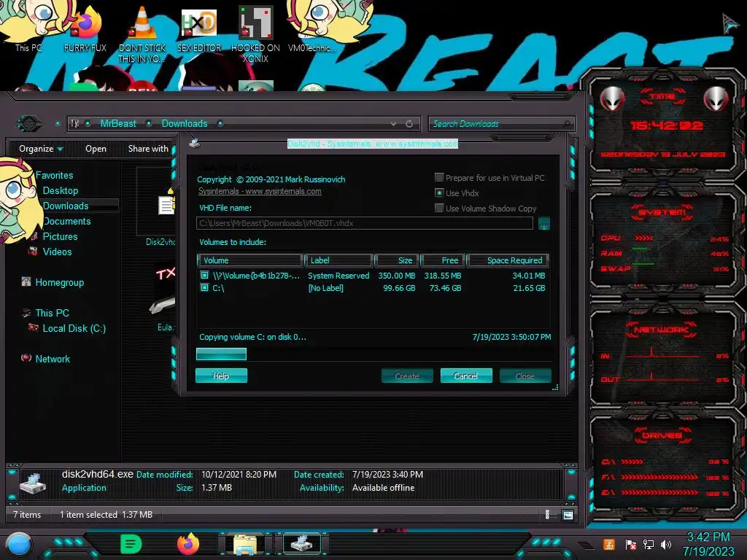This screenshot has width=747, height=560.
Task: Click the Explorer back navigation button
Action: coord(29,124)
